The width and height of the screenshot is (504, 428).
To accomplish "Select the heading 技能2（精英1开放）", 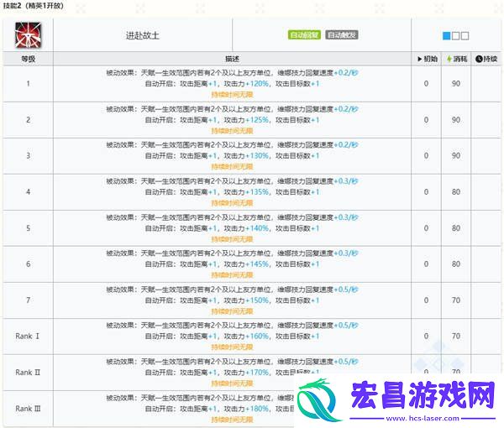I will click(33, 6).
